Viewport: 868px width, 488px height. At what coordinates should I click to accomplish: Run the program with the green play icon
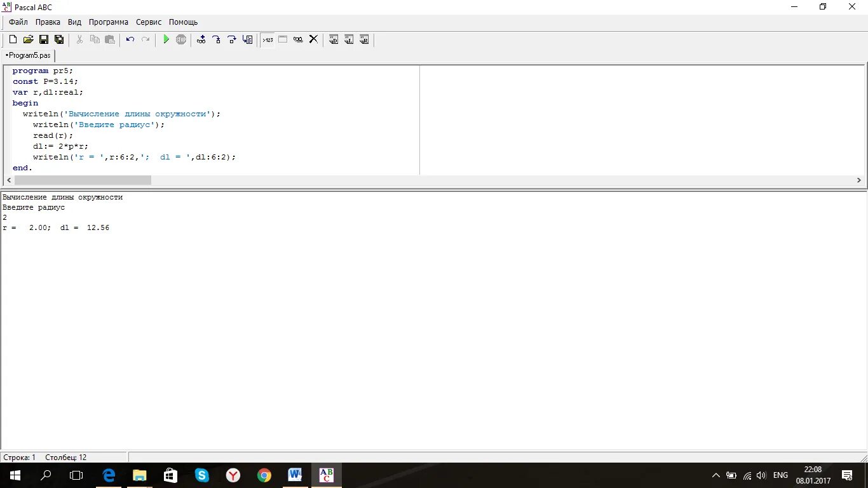click(x=166, y=39)
